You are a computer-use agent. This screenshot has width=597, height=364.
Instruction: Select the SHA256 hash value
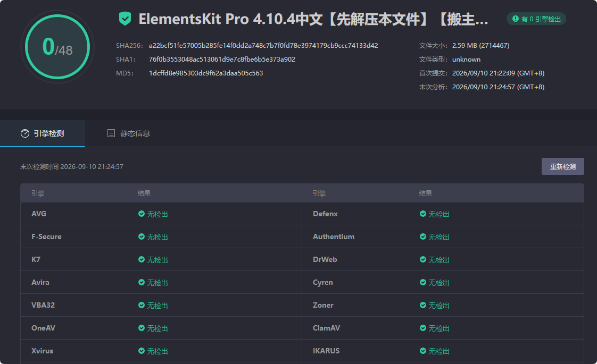263,46
